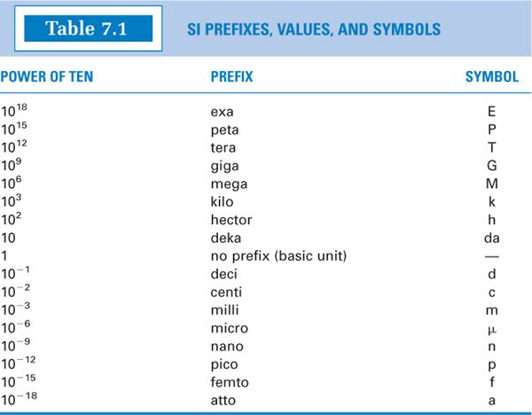Select the PREFIX column header
532x415 pixels.
click(x=231, y=77)
